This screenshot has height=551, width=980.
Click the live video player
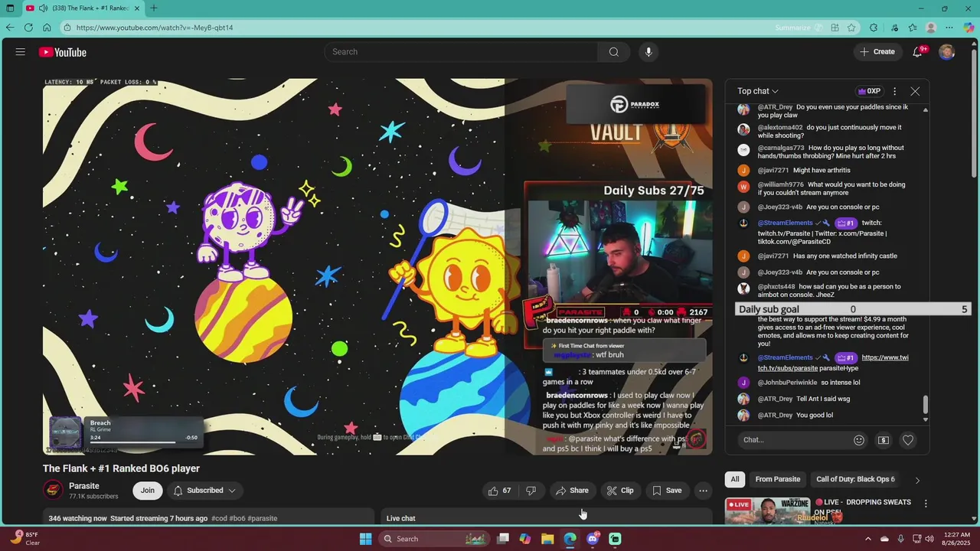point(377,266)
